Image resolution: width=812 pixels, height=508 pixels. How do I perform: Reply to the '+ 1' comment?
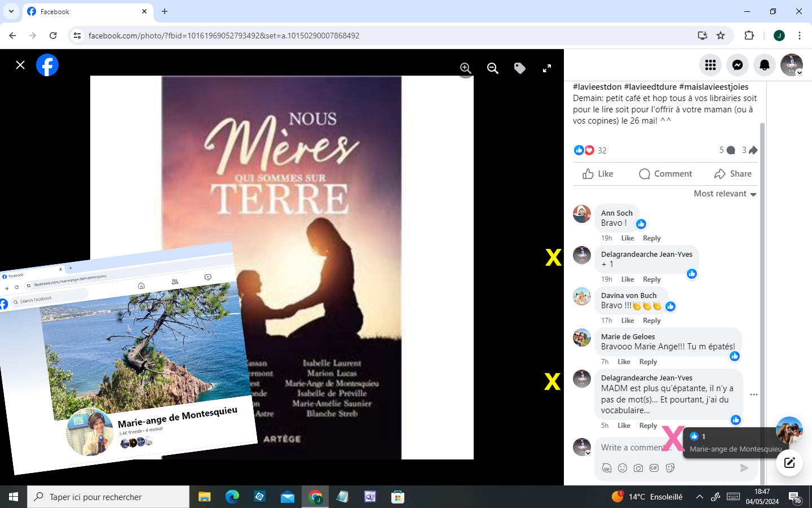click(x=652, y=279)
